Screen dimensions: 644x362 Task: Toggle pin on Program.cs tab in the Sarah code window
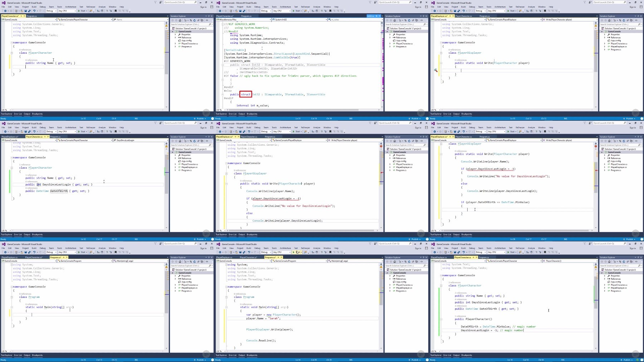click(278, 257)
